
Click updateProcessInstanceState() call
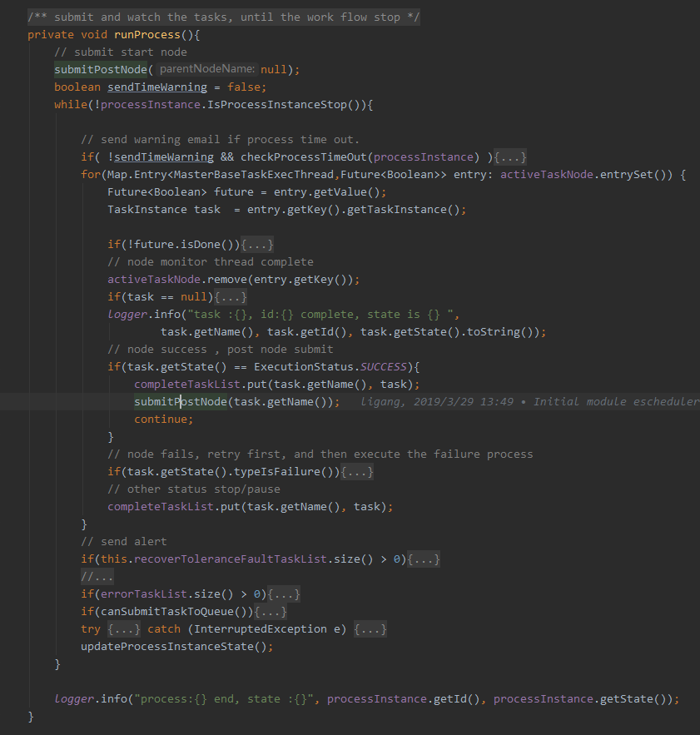pos(173,647)
